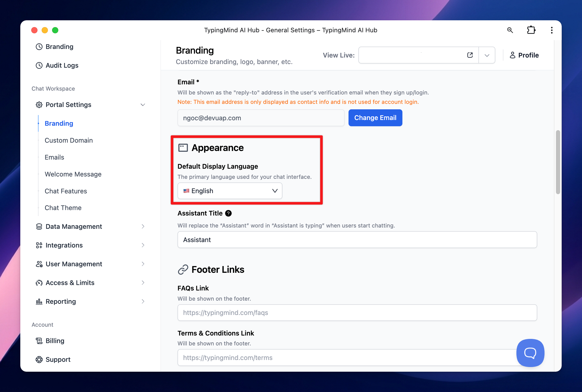Open the chat support bubble
The height and width of the screenshot is (392, 582).
click(530, 353)
